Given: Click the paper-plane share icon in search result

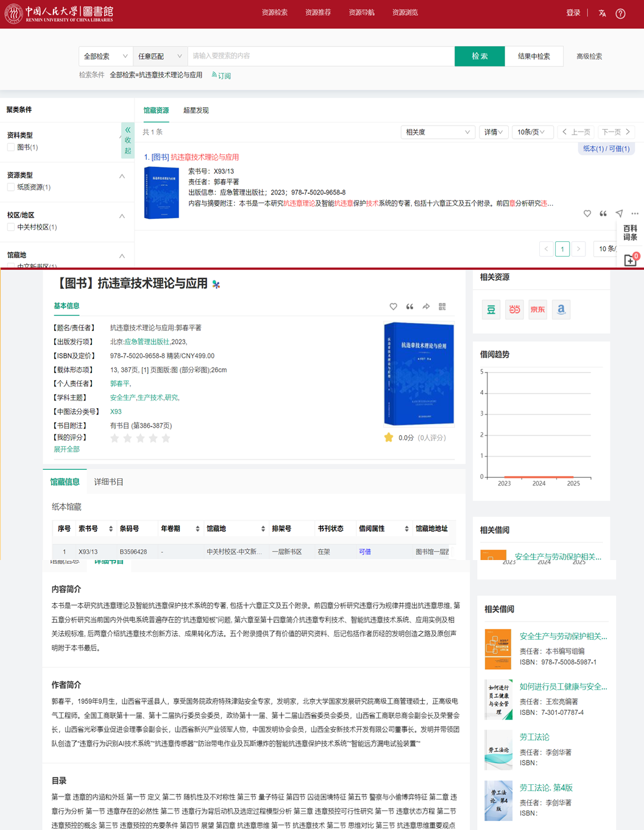Looking at the screenshot, I should (619, 213).
